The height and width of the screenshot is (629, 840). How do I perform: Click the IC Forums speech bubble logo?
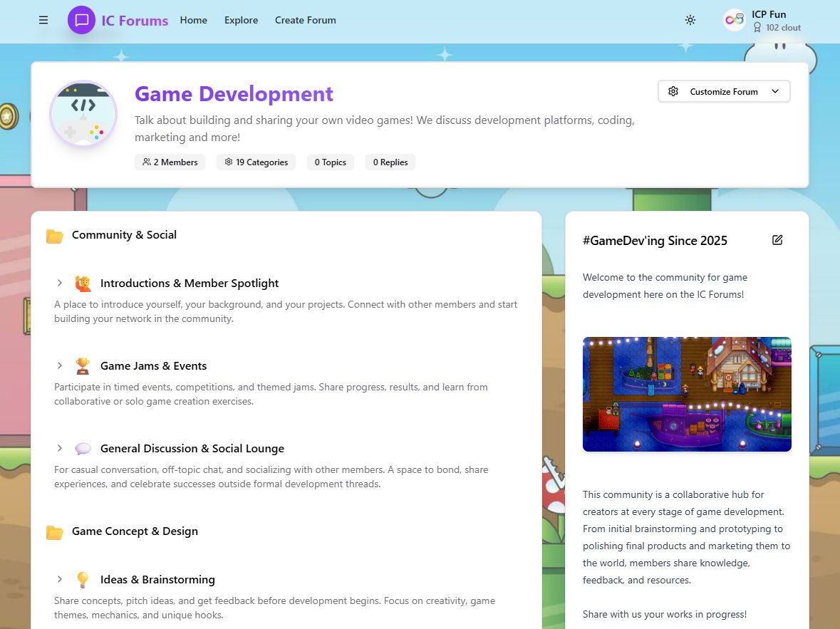tap(82, 20)
